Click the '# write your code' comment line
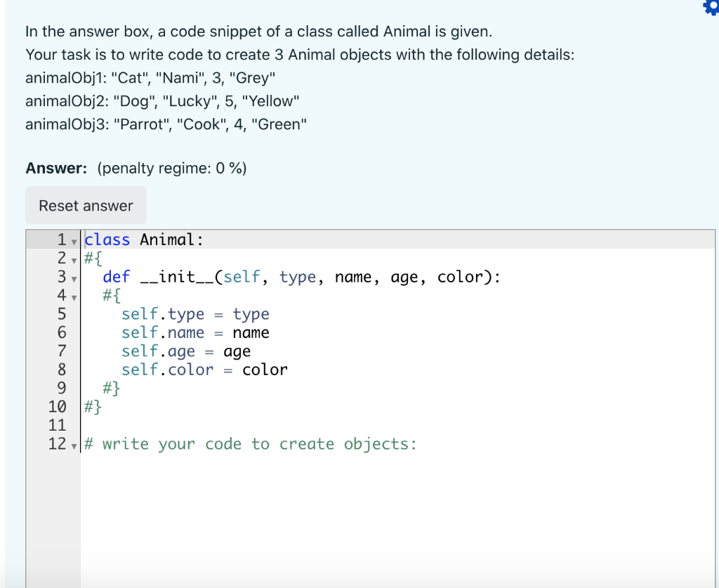Viewport: 719px width, 588px height. point(251,444)
